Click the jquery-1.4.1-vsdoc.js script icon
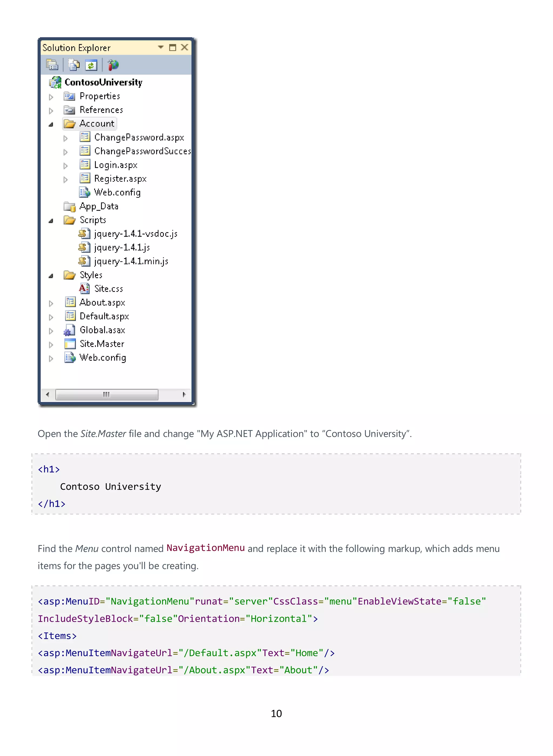This screenshot has width=553, height=756. 84,233
